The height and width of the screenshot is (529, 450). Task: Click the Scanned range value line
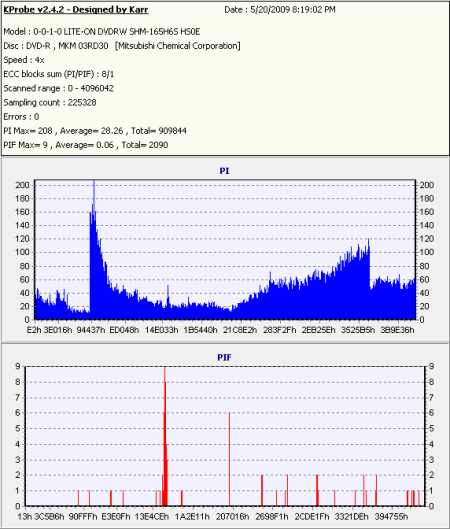click(58, 88)
